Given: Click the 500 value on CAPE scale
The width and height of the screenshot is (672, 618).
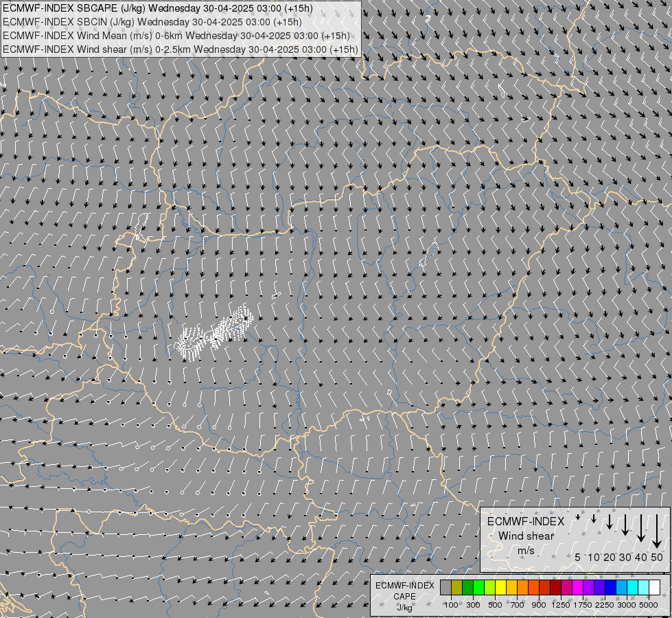Looking at the screenshot, I should click(495, 605).
